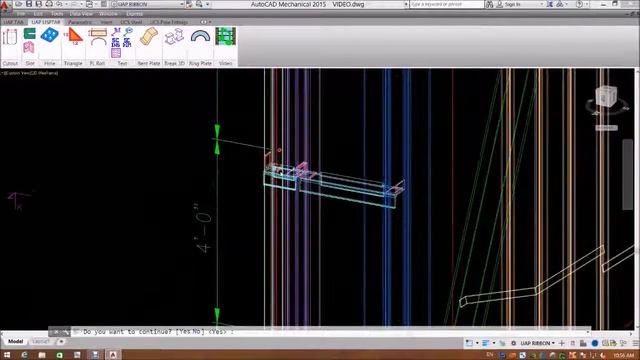Click the magnifier find icon in Text panel
Screen dimensions: 640x360
(128, 31)
